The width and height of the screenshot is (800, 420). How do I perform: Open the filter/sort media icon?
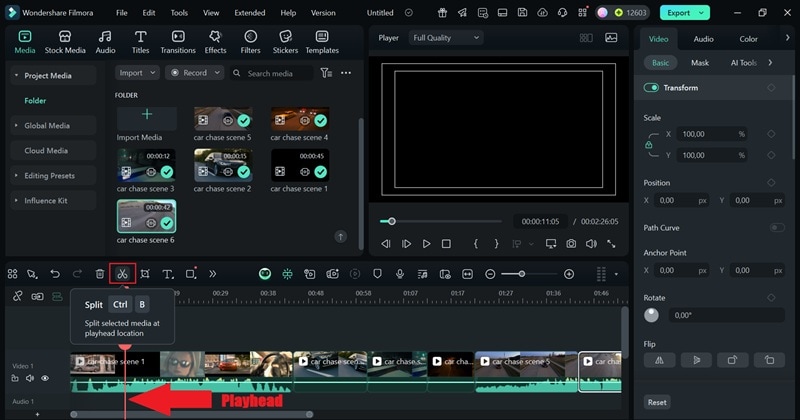tap(326, 73)
